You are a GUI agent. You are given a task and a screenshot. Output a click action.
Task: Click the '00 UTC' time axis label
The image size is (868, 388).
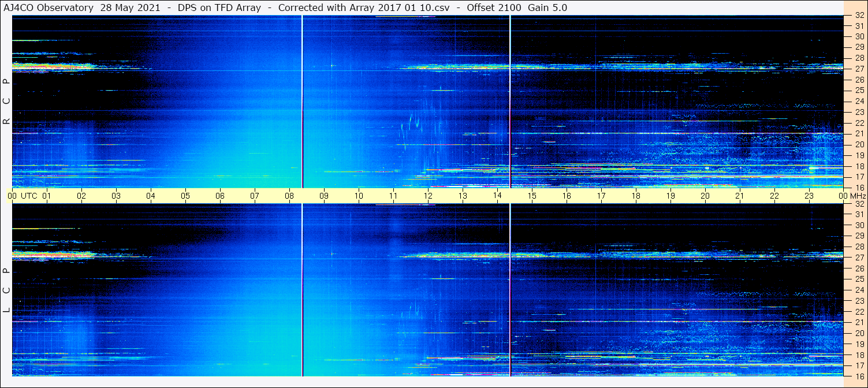[23, 196]
